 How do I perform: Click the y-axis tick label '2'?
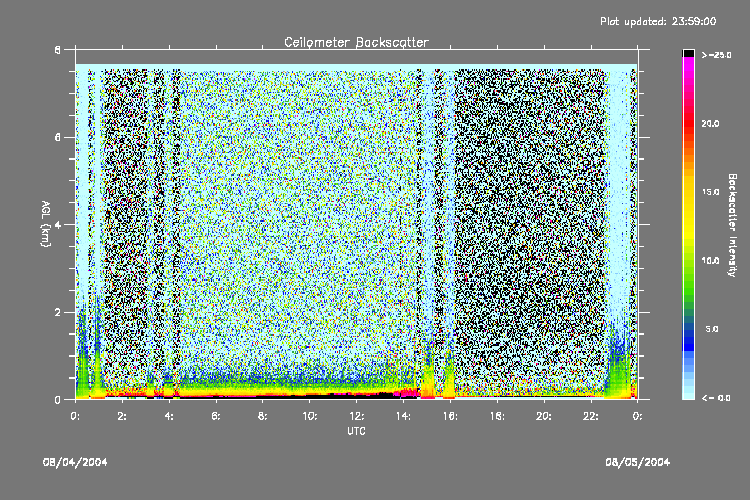(x=58, y=312)
